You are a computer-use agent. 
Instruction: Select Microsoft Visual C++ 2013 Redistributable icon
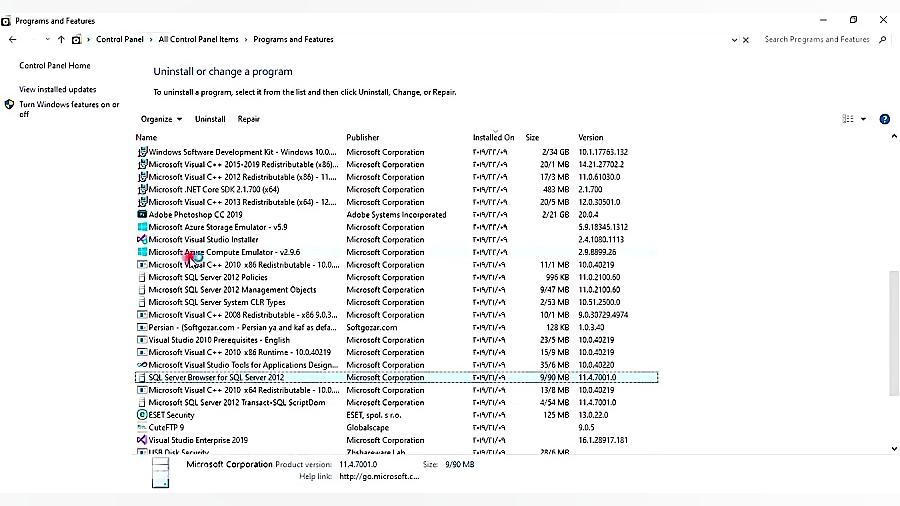142,202
